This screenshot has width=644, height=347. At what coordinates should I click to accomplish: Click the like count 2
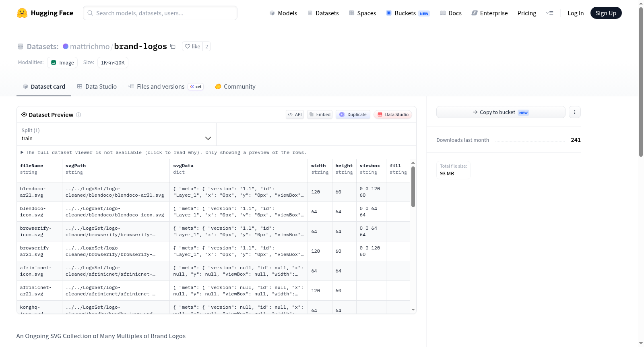[207, 46]
